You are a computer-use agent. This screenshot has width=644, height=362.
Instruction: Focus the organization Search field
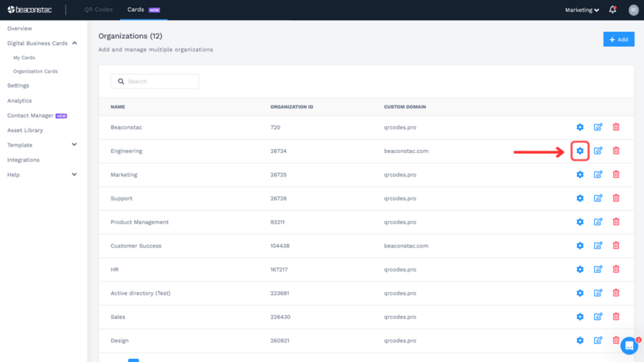155,81
